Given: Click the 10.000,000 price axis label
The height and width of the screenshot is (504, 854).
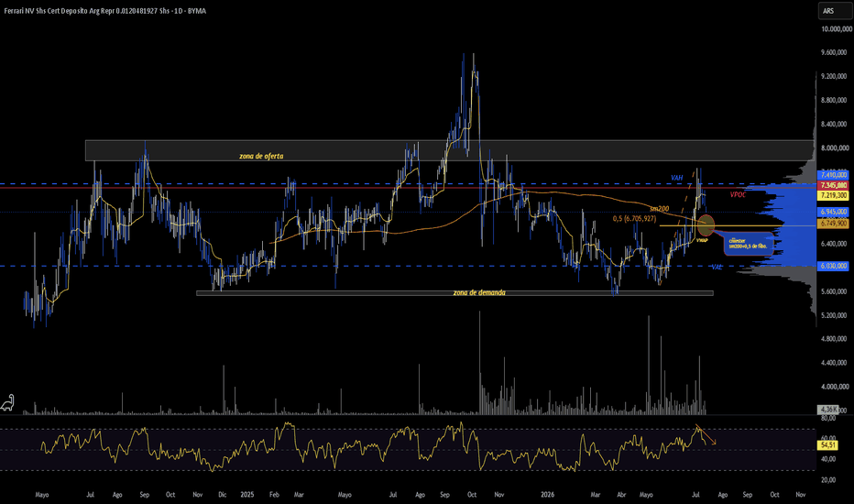Looking at the screenshot, I should click(836, 29).
